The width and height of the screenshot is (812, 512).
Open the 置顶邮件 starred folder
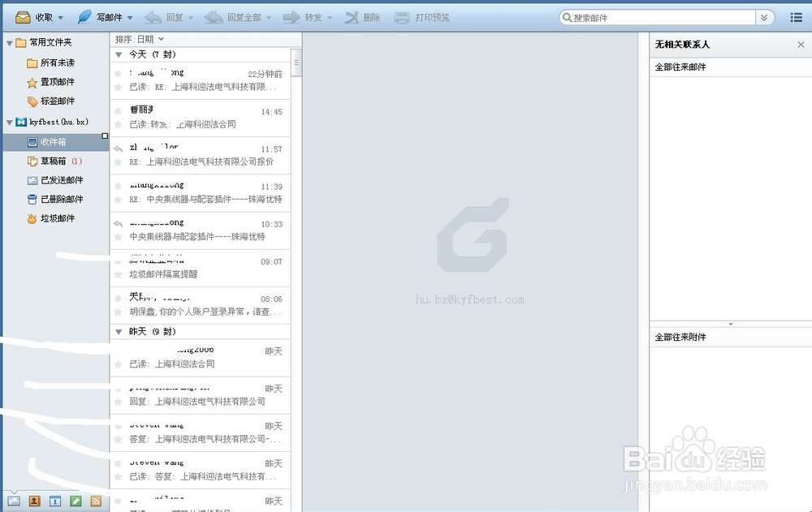click(x=50, y=82)
